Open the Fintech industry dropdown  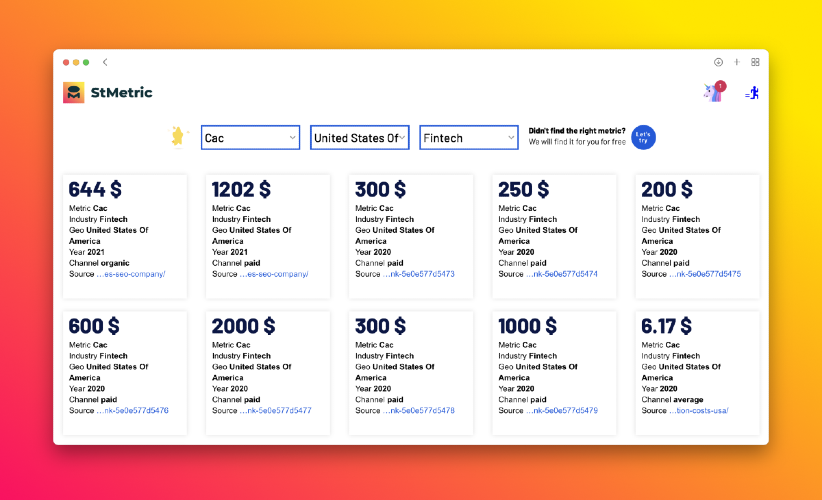[469, 138]
